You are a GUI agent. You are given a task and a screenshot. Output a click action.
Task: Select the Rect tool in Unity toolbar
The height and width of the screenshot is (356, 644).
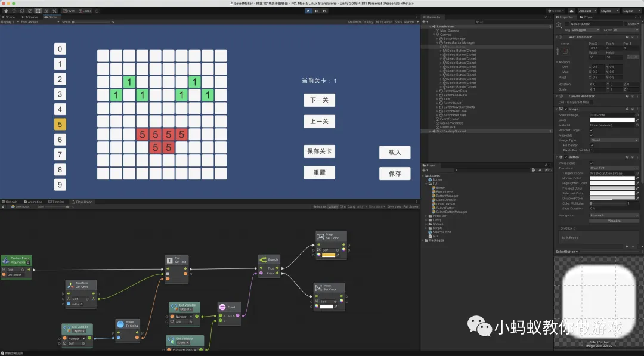click(38, 11)
